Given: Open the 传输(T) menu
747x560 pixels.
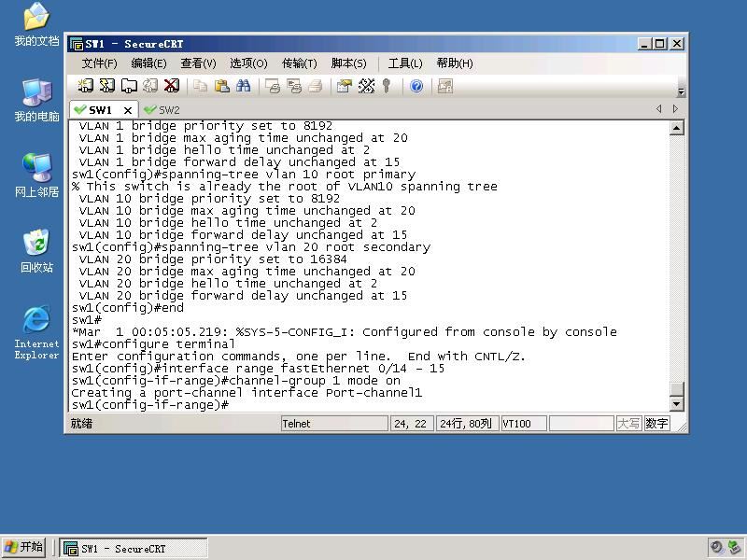Looking at the screenshot, I should click(x=299, y=63).
